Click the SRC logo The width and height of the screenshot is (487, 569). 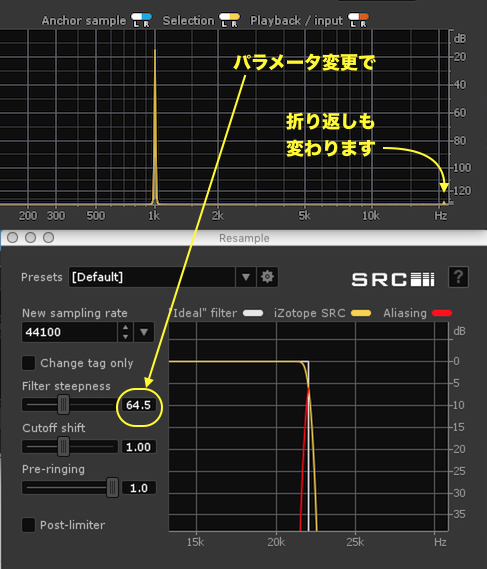pyautogui.click(x=393, y=279)
